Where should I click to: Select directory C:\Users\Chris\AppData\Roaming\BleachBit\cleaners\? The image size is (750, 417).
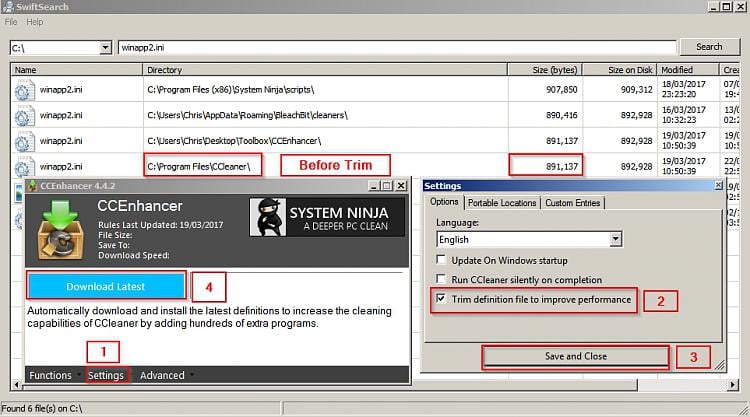247,115
